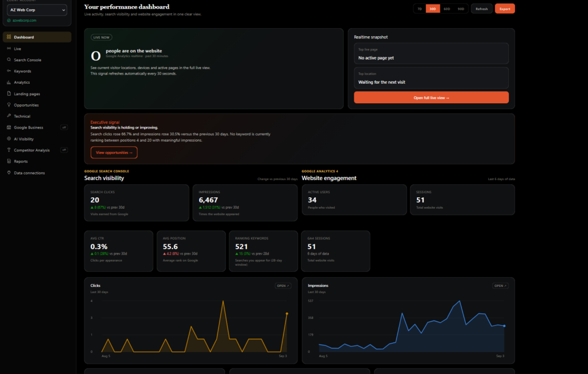Switch to the 7D range
588x374 pixels.
coord(420,9)
